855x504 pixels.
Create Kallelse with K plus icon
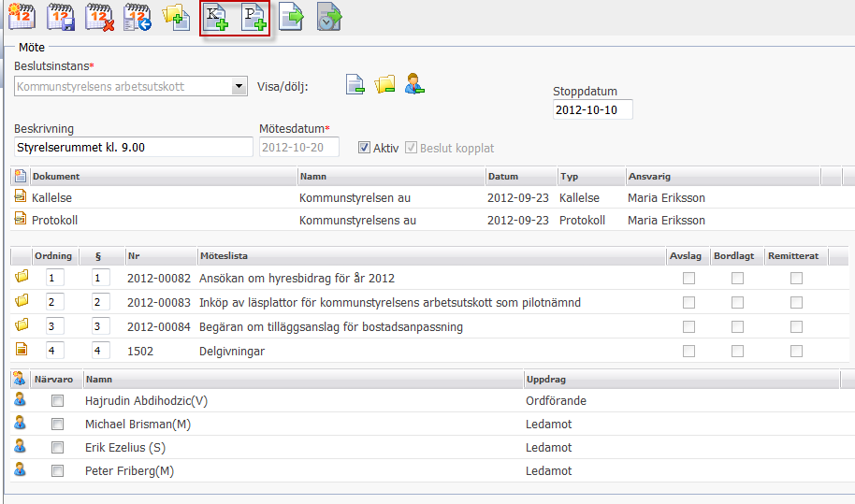click(x=216, y=18)
